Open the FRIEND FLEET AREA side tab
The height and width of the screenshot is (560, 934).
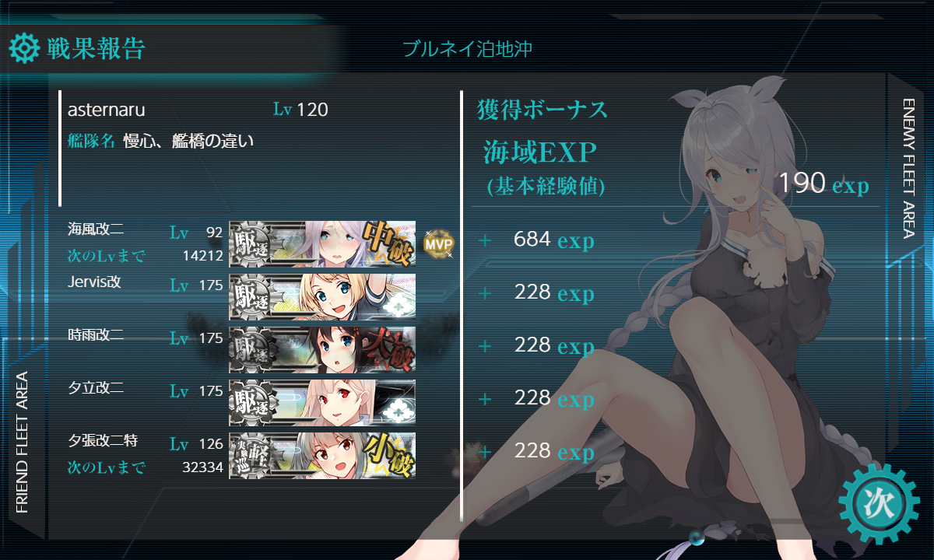[x=22, y=443]
